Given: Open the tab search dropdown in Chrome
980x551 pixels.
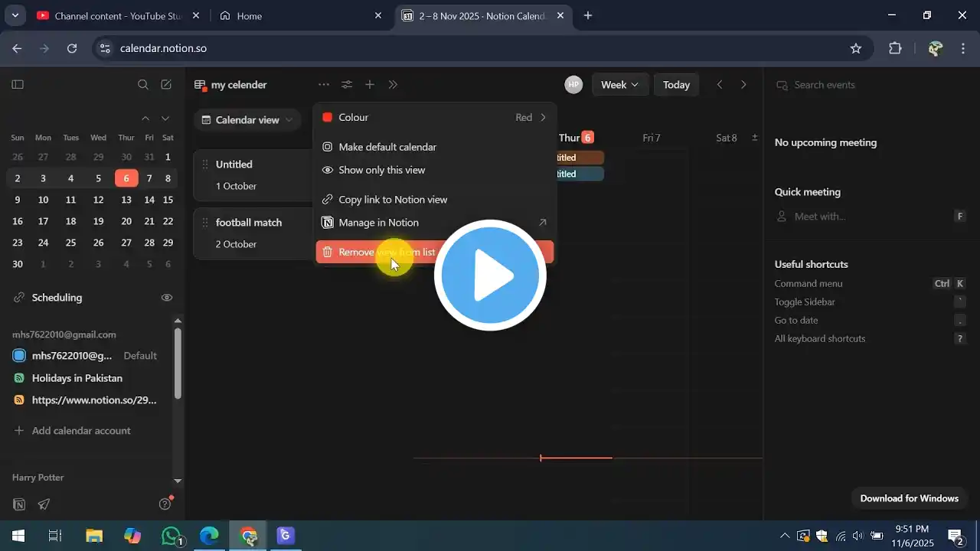Looking at the screenshot, I should 15,15.
